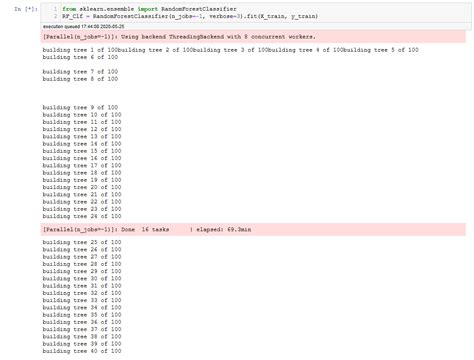Select output line 'building tree 11 of 100'
This screenshot has height=360, width=474.
[x=82, y=122]
